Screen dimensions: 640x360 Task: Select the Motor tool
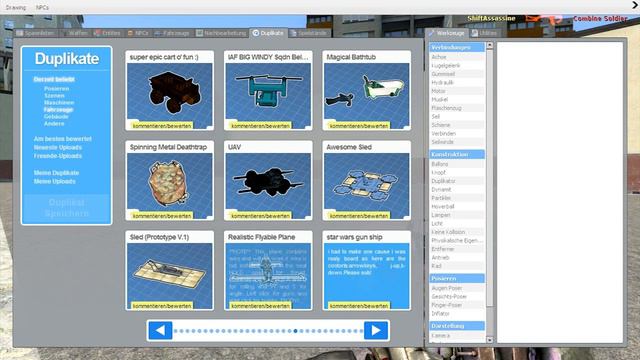(x=457, y=91)
